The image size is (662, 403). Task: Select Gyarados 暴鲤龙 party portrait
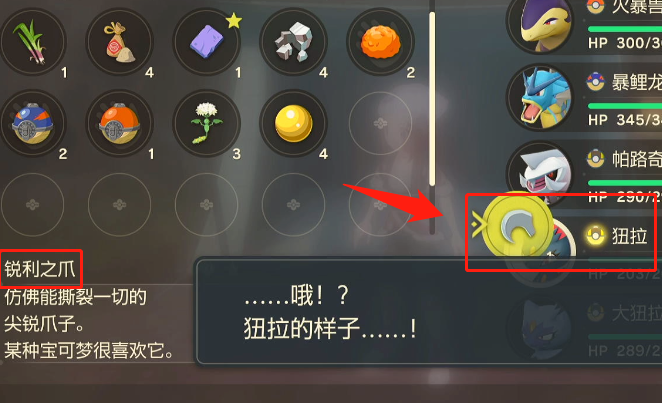(x=541, y=98)
